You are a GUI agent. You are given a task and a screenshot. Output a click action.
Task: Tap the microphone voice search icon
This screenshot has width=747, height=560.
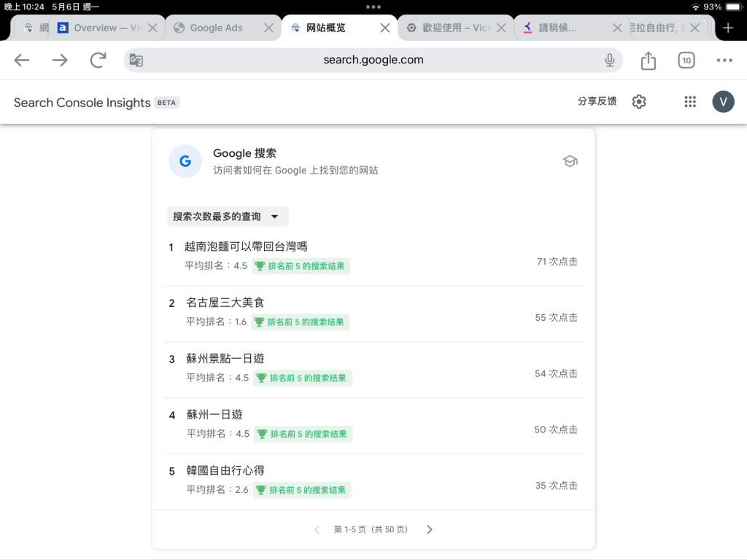(609, 61)
